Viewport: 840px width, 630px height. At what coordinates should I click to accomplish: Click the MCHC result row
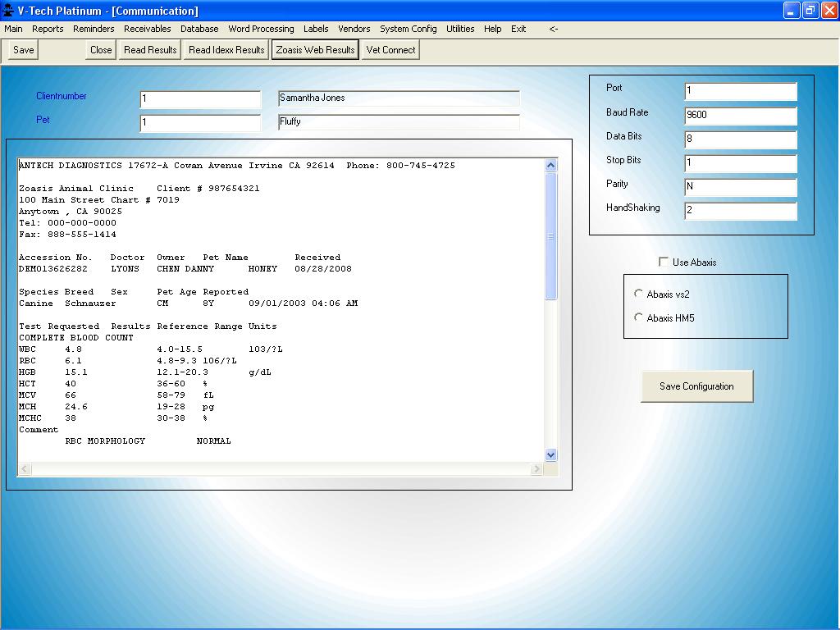(113, 418)
